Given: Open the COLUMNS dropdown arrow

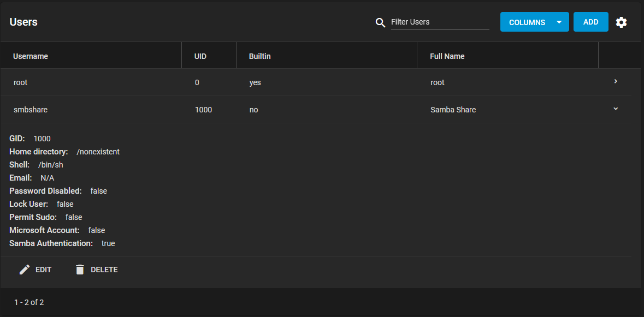Looking at the screenshot, I should click(559, 22).
